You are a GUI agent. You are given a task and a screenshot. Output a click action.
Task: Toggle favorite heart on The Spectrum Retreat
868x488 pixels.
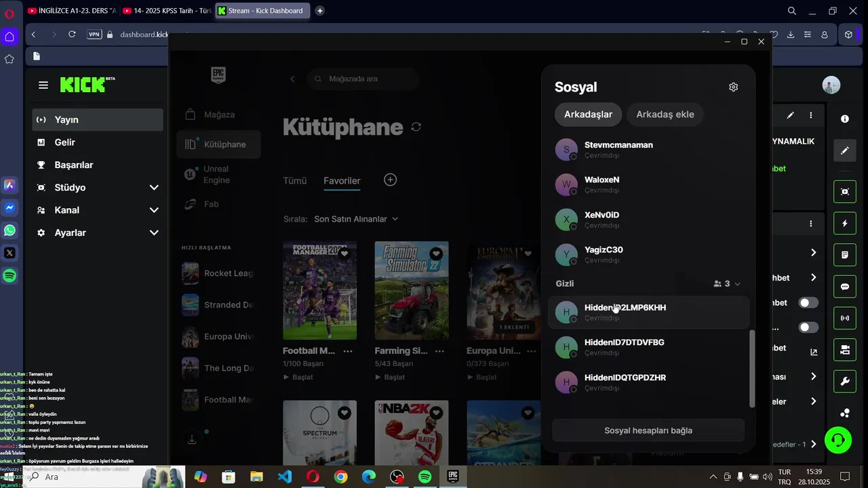[x=344, y=412]
